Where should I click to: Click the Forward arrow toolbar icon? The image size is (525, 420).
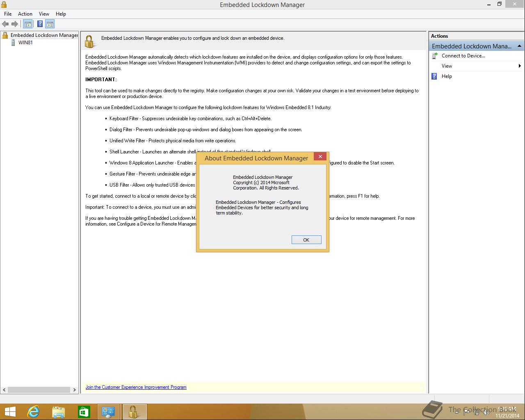point(15,24)
